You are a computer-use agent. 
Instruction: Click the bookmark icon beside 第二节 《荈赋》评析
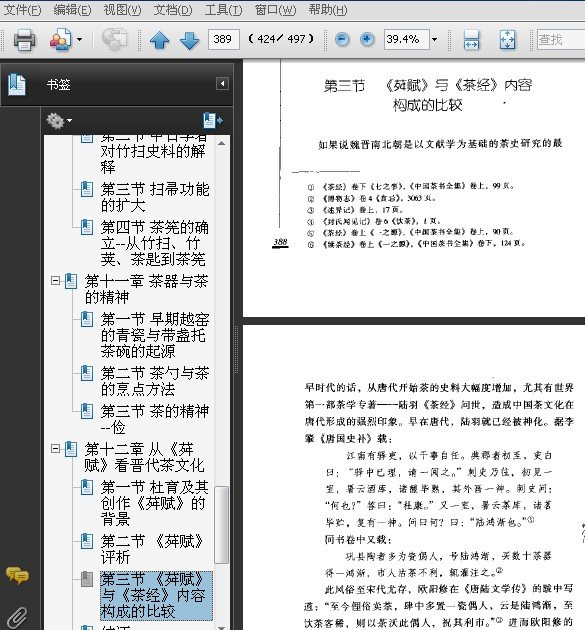[x=87, y=541]
